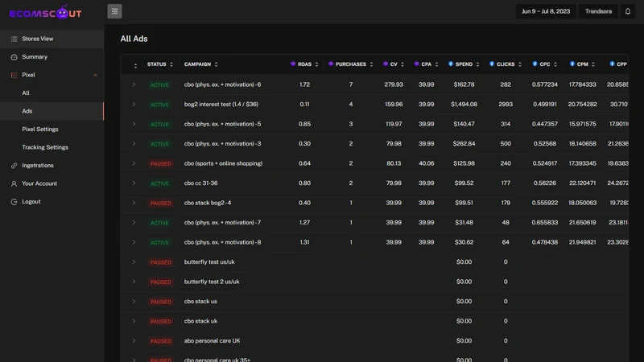The image size is (644, 362).
Task: Click the Facebook icon beside SPEND header
Action: (x=451, y=64)
